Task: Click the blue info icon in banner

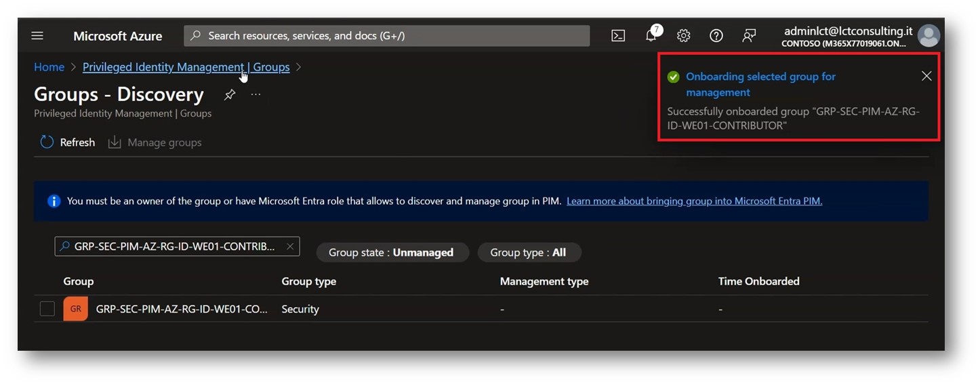Action: (54, 201)
